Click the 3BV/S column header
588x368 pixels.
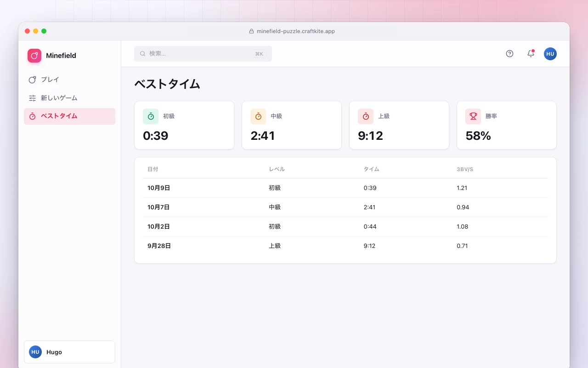(465, 169)
